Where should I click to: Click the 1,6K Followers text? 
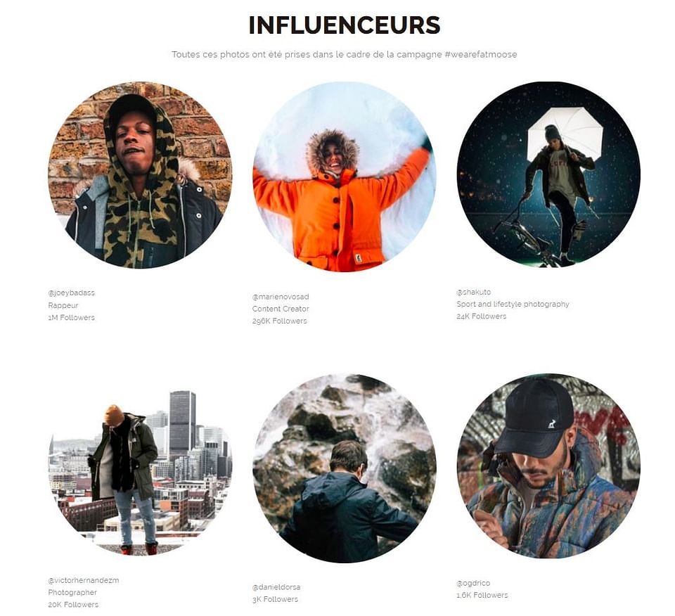(x=482, y=596)
